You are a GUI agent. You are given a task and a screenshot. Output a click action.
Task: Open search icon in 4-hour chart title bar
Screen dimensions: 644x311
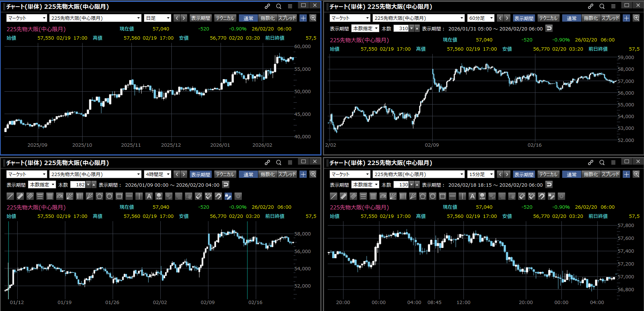279,162
